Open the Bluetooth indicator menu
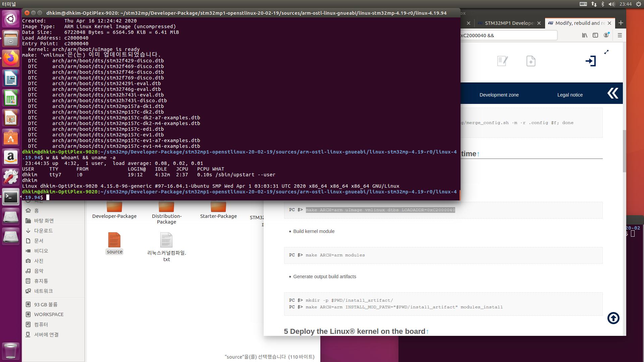Screen dimensions: 644x362 [x=603, y=4]
